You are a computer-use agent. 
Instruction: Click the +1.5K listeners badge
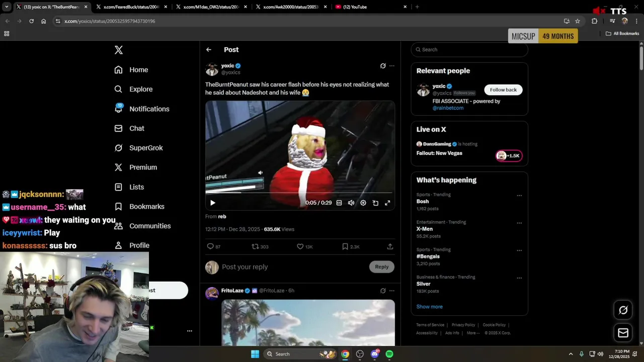(509, 156)
